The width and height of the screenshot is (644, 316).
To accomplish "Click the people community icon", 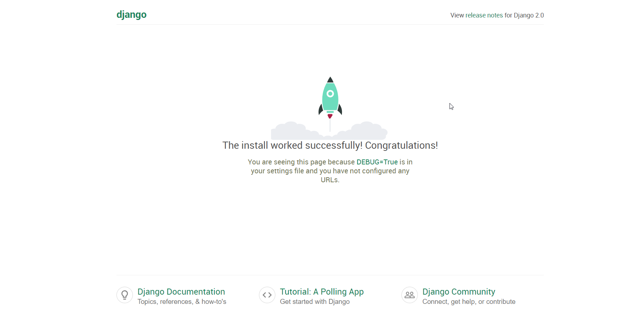I will click(x=410, y=295).
